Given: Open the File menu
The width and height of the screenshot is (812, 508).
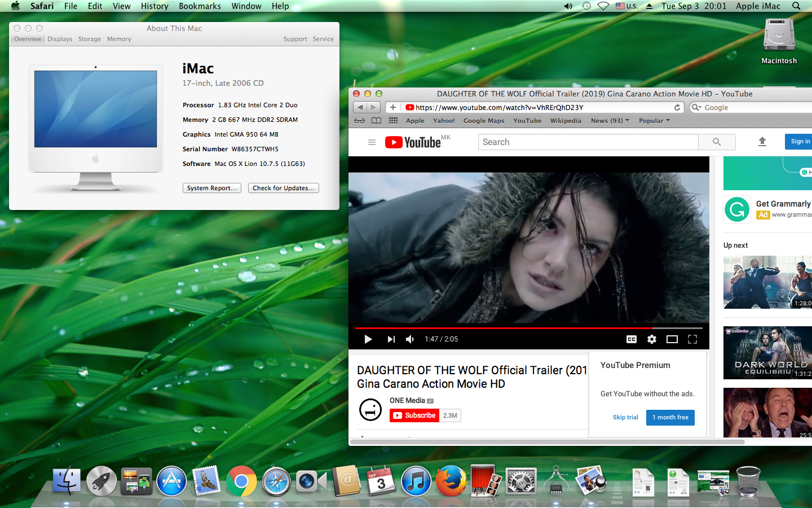Looking at the screenshot, I should [x=70, y=6].
